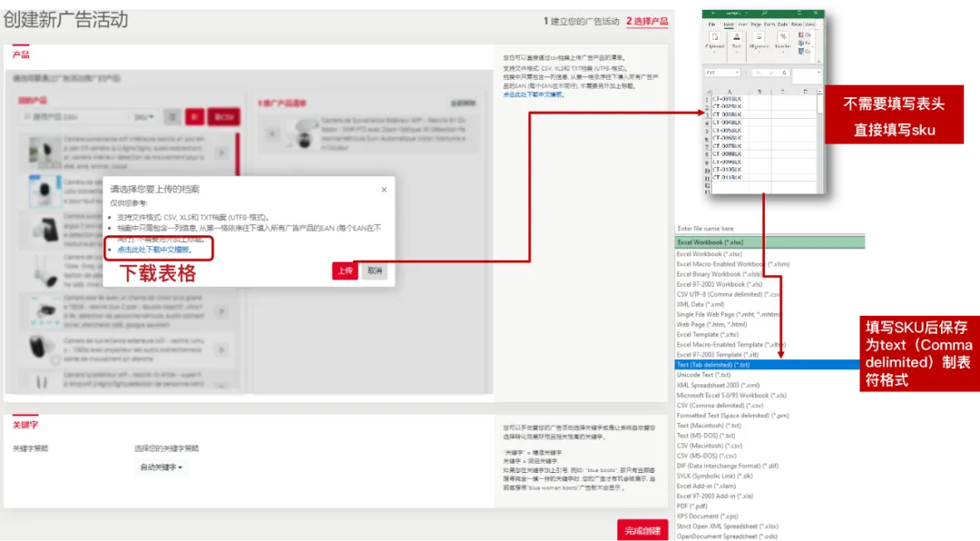Click the select-all corner of the sheet
This screenshot has height=541, width=980.
point(708,92)
